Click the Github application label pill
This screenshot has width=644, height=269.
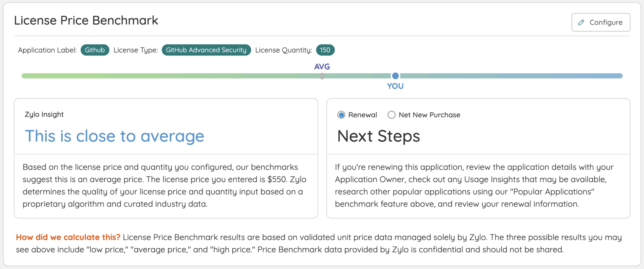[95, 50]
